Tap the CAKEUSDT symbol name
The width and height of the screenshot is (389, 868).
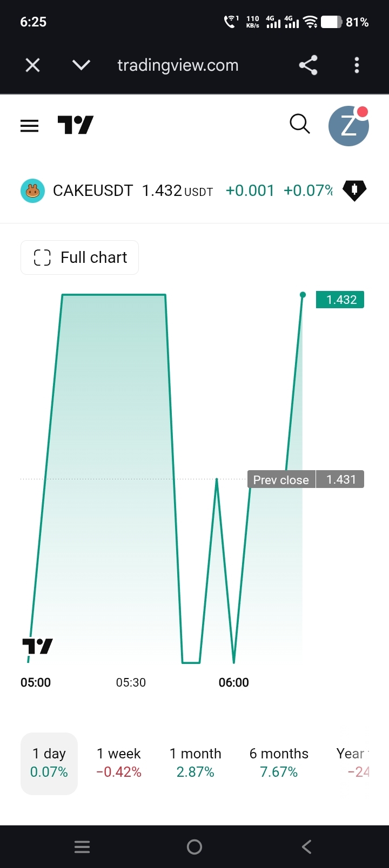click(93, 191)
